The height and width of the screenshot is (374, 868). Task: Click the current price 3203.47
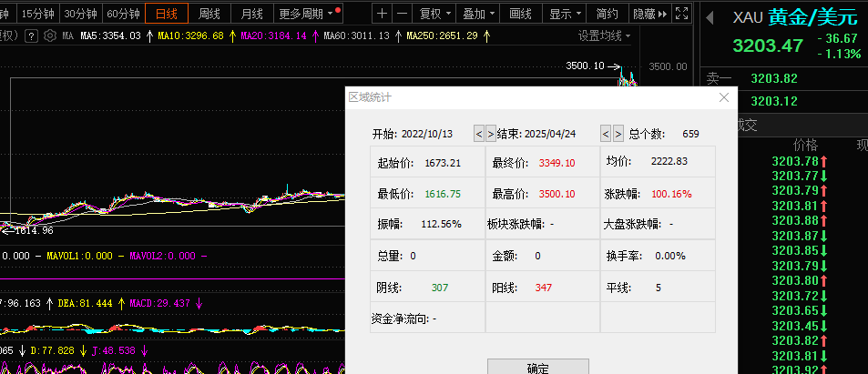point(768,45)
